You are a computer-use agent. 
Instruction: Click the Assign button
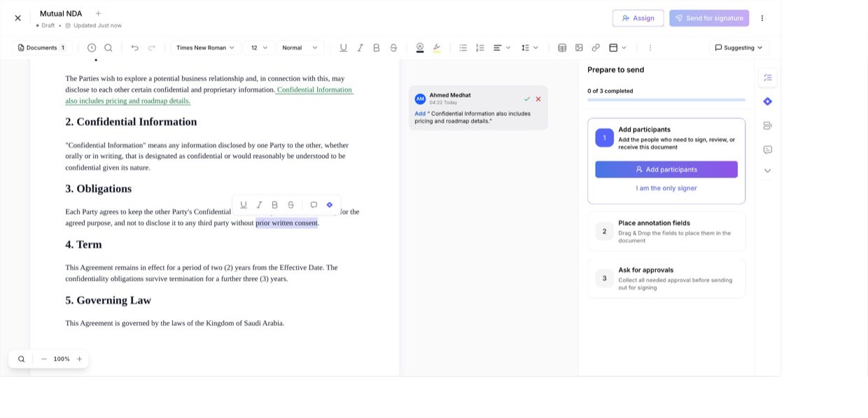(638, 18)
